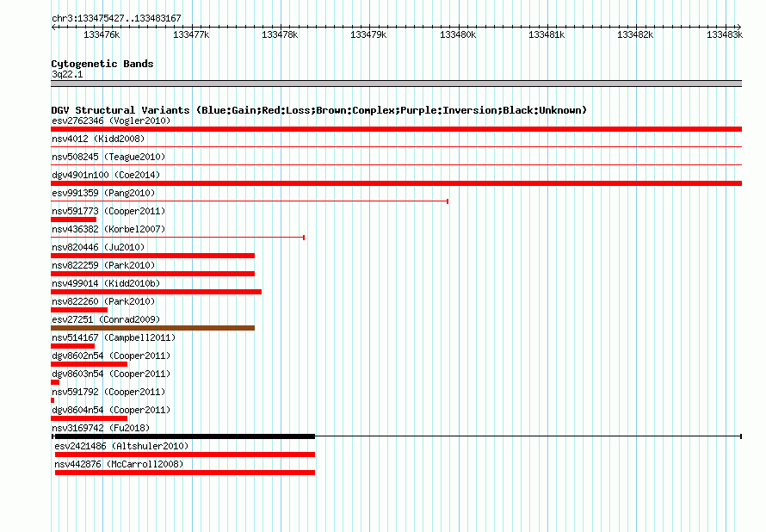Click the tiny red bar under nsv591792
The width and height of the screenshot is (766, 532).
53,400
